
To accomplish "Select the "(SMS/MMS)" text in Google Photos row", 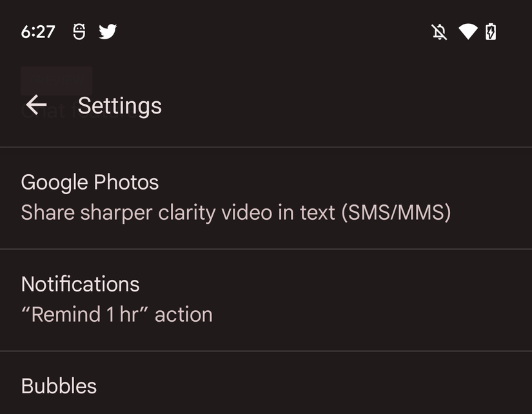I will [x=395, y=213].
